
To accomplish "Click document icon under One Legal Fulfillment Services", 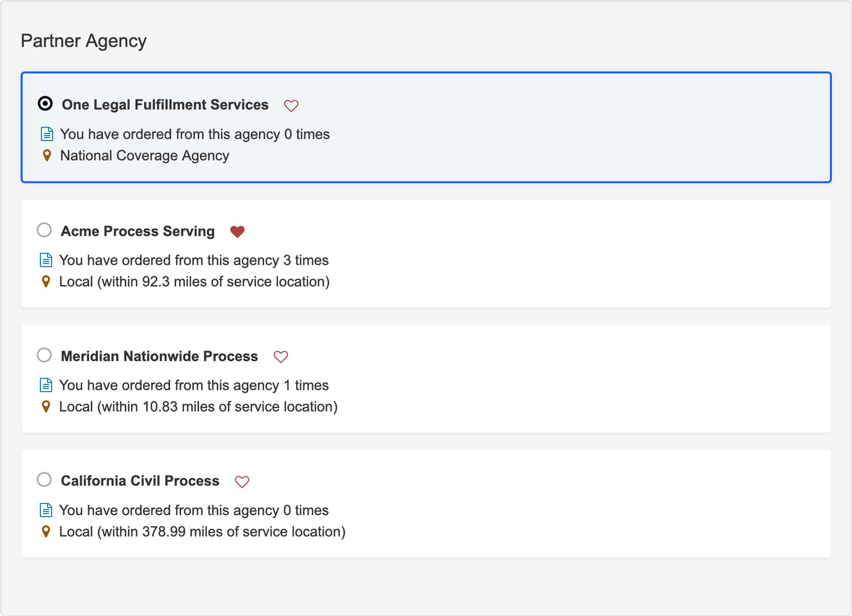I will [47, 134].
